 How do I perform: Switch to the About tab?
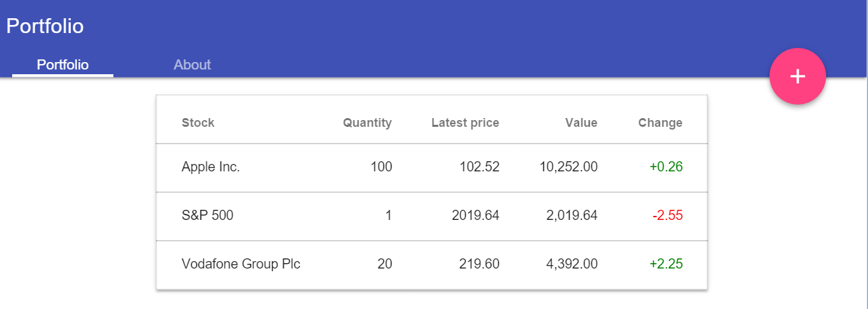click(x=192, y=65)
